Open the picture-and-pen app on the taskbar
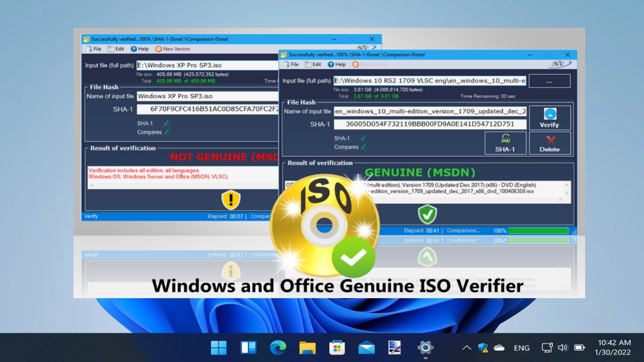 click(x=395, y=347)
